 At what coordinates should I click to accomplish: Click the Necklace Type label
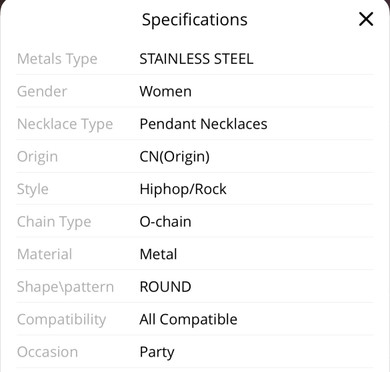click(x=65, y=124)
